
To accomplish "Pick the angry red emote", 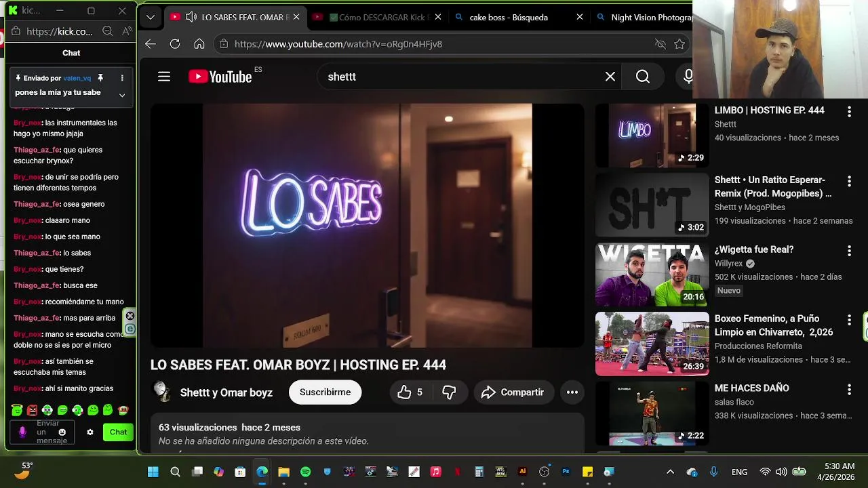I will [x=32, y=410].
